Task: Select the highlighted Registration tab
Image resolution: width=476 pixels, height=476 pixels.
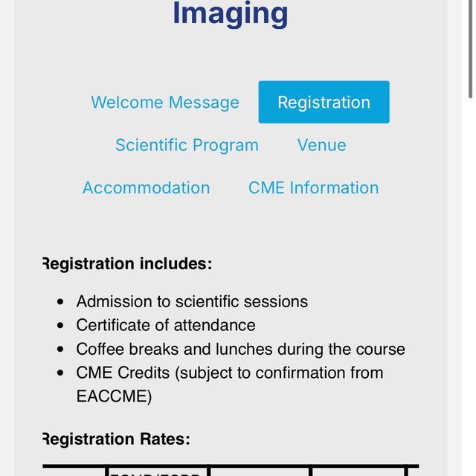Action: pos(324,103)
